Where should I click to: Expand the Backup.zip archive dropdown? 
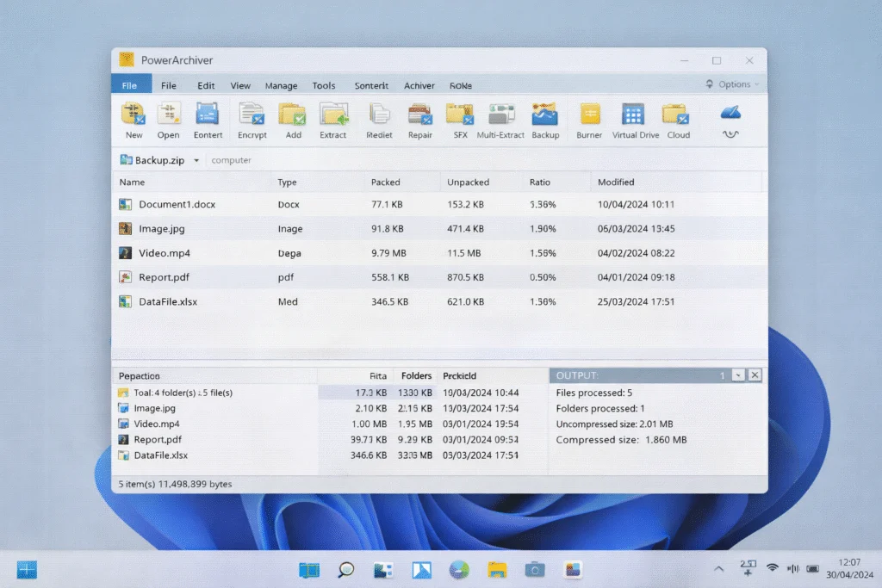(x=196, y=160)
